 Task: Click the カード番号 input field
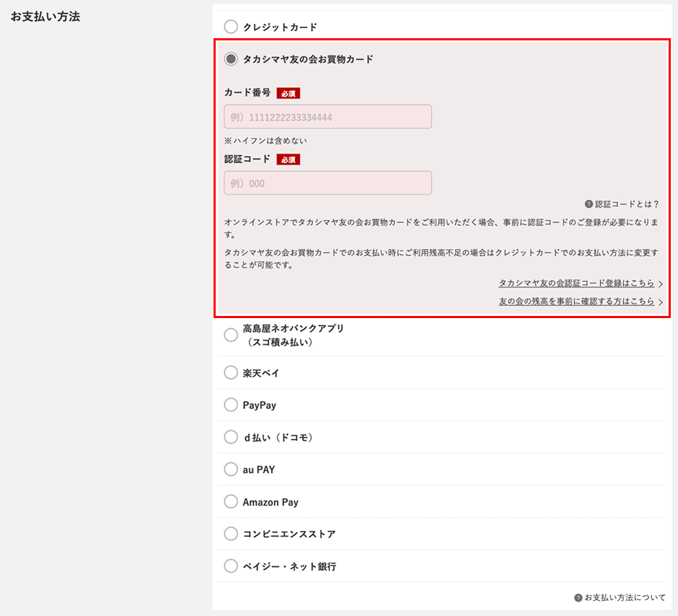point(327,116)
